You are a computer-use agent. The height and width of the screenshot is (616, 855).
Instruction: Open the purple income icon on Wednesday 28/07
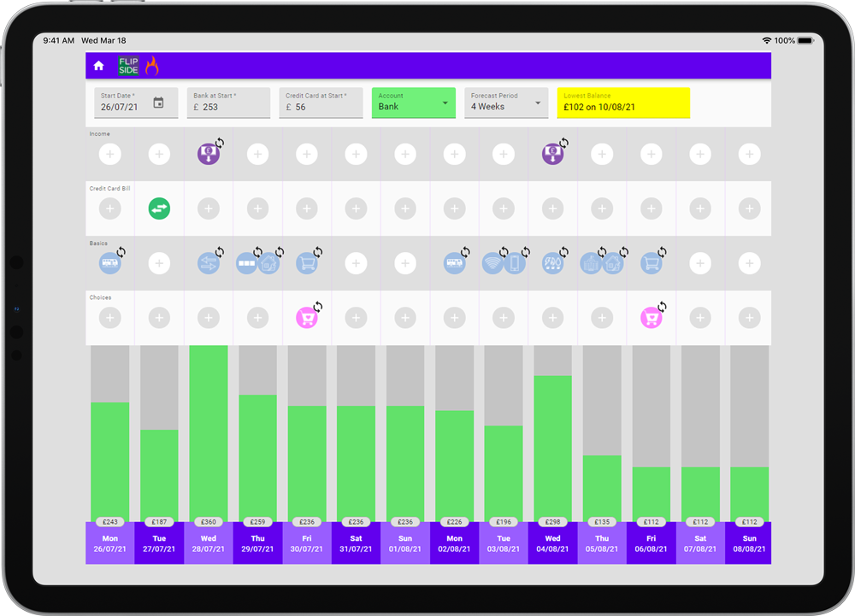(208, 155)
